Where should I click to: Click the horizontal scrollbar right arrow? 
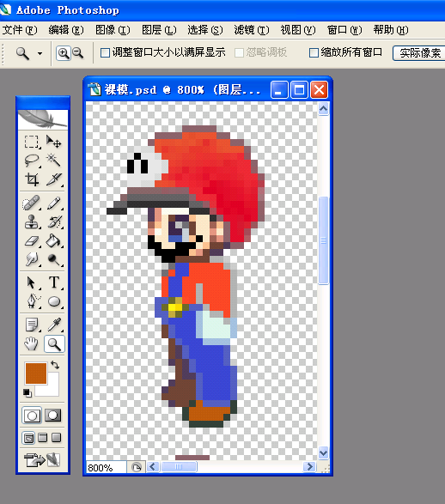[309, 467]
